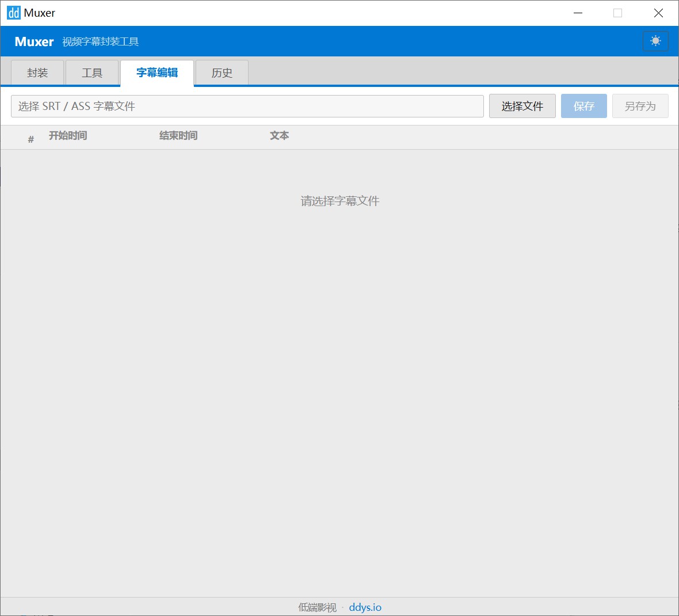Click the 另存为 button
The height and width of the screenshot is (616, 679).
640,107
